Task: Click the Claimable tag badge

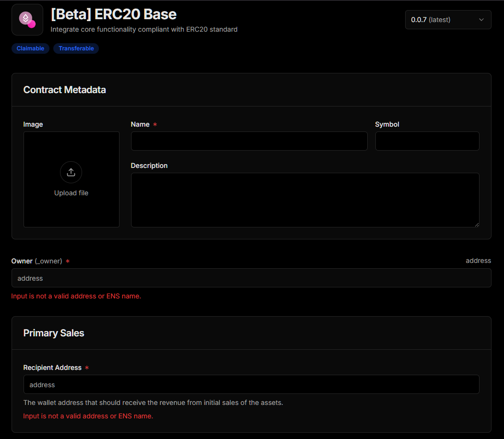Action: pyautogui.click(x=30, y=48)
